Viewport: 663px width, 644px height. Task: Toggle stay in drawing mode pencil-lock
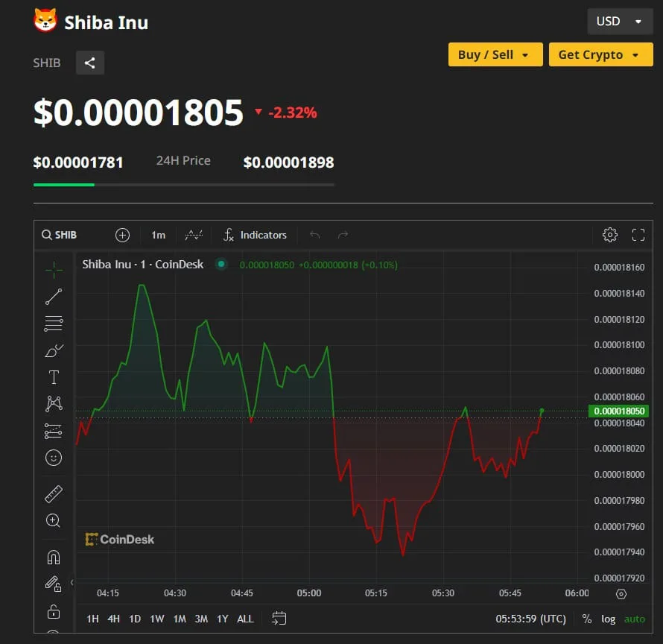coord(54,584)
